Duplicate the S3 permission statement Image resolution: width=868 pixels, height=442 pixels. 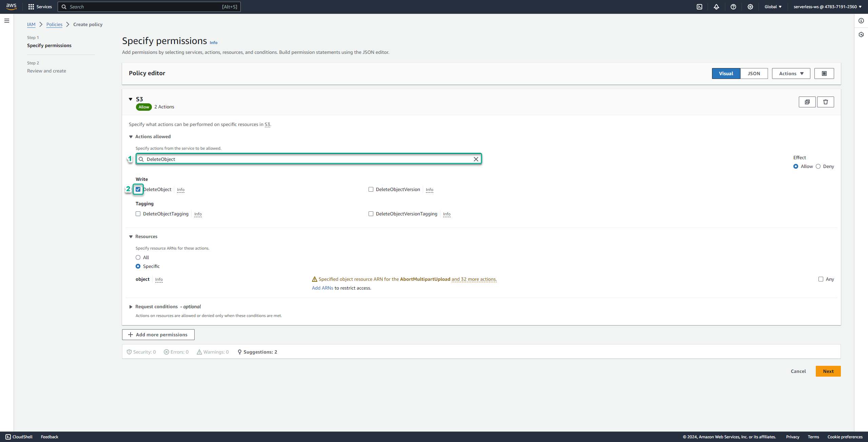click(x=807, y=102)
